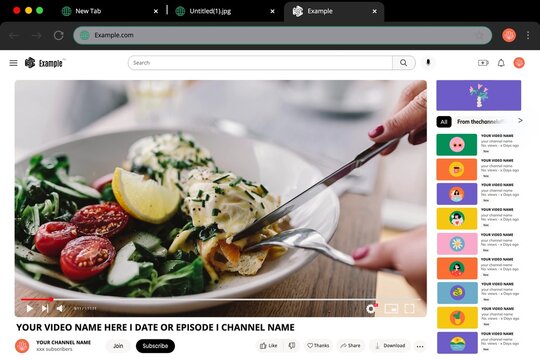Open the pink thumbnail with daisy flower
Screen dimensions: 540x360
[457, 244]
